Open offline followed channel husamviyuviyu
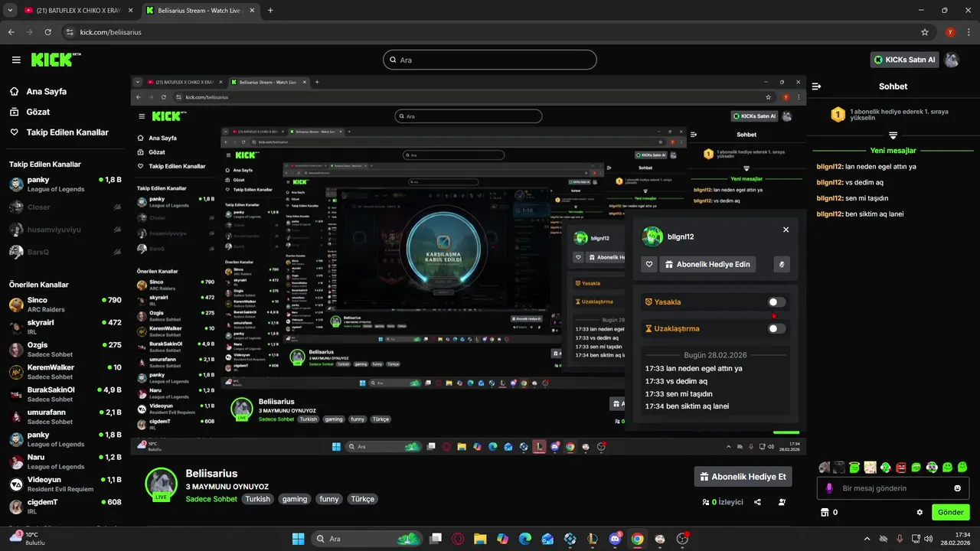 (65, 230)
